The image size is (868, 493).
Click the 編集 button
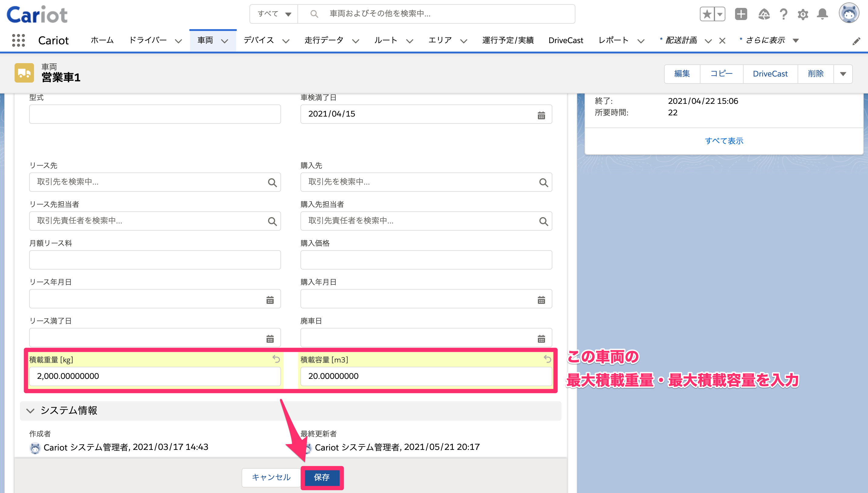[x=682, y=74]
